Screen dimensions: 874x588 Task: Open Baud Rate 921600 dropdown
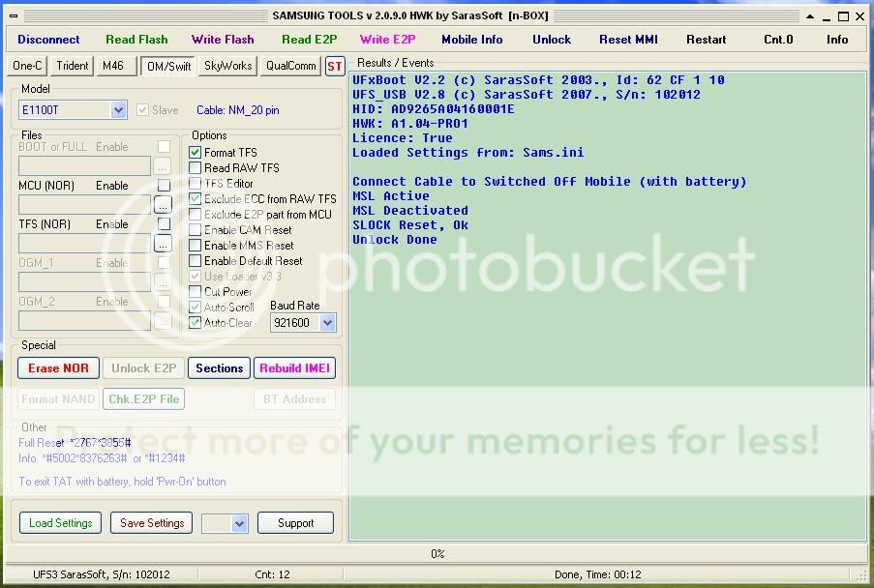pyautogui.click(x=327, y=322)
